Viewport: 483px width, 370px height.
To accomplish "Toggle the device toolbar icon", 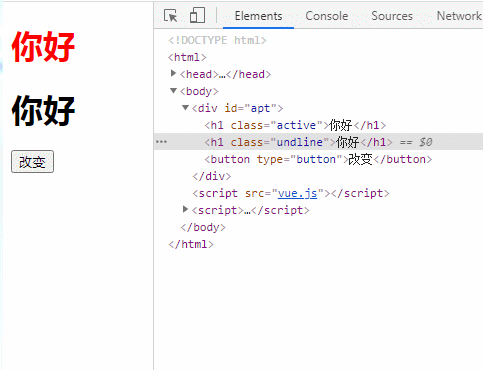I will (197, 15).
